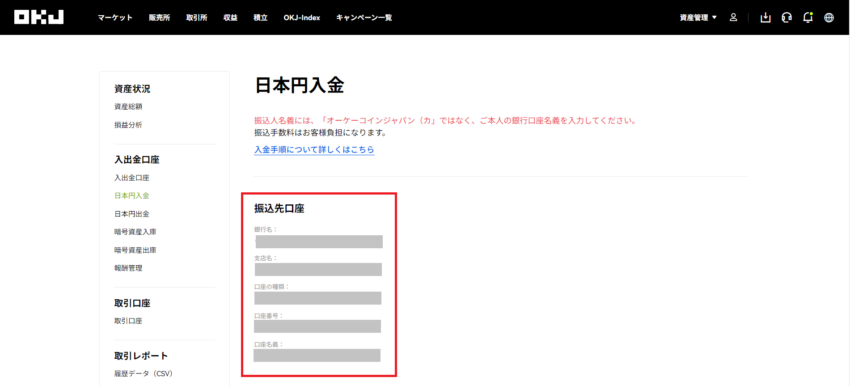
Task: Open the マーケット menu
Action: point(115,17)
